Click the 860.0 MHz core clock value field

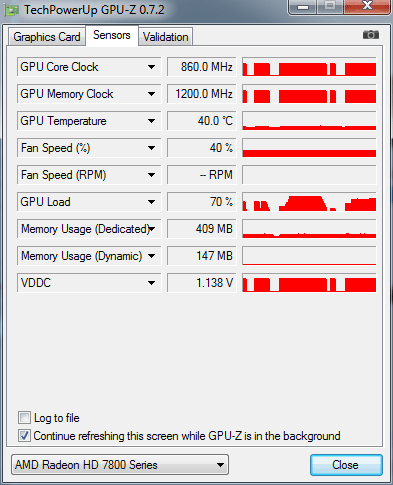[x=202, y=67]
